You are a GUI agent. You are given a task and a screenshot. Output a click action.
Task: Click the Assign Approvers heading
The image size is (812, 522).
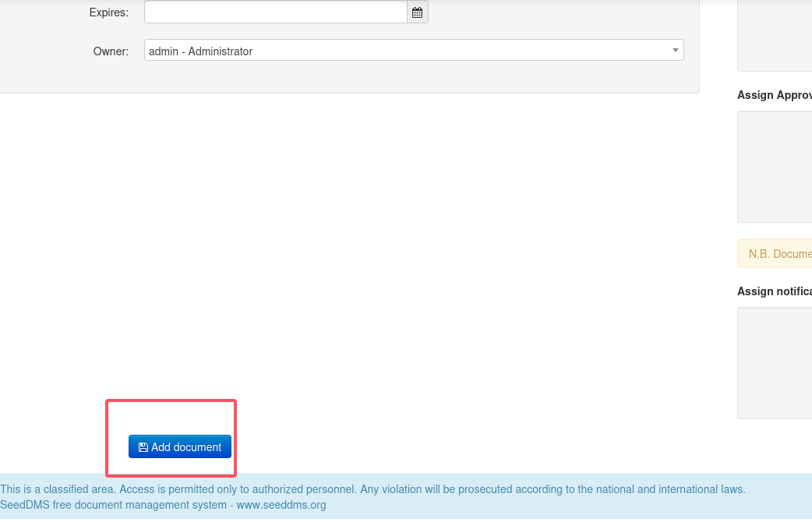(774, 95)
